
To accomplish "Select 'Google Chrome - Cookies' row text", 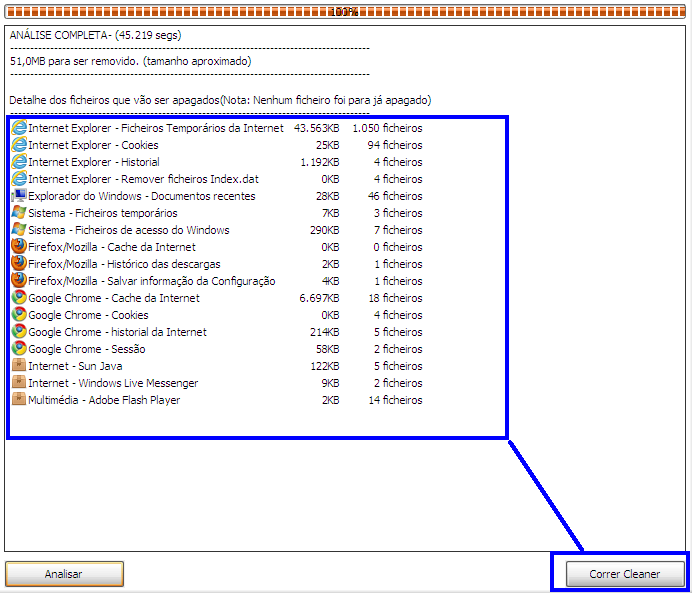I will (x=88, y=315).
